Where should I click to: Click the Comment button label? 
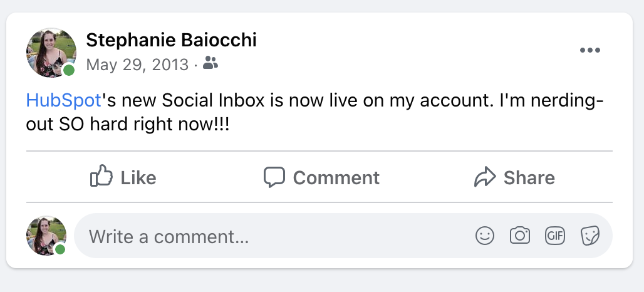click(336, 178)
